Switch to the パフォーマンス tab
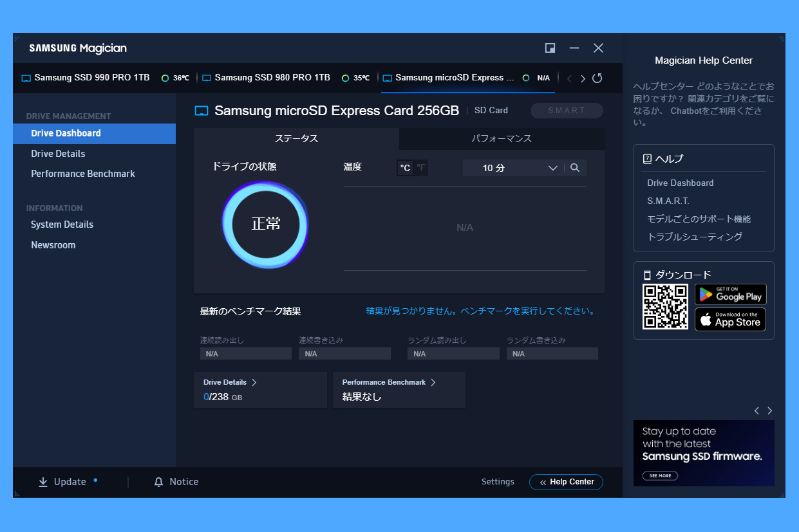Screen dimensions: 799x532 (x=501, y=138)
